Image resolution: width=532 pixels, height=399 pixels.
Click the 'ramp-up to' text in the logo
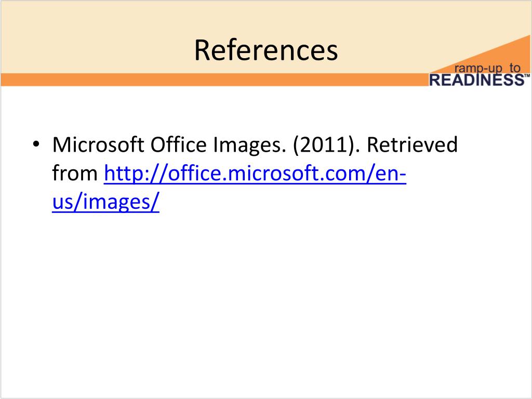[x=487, y=68]
